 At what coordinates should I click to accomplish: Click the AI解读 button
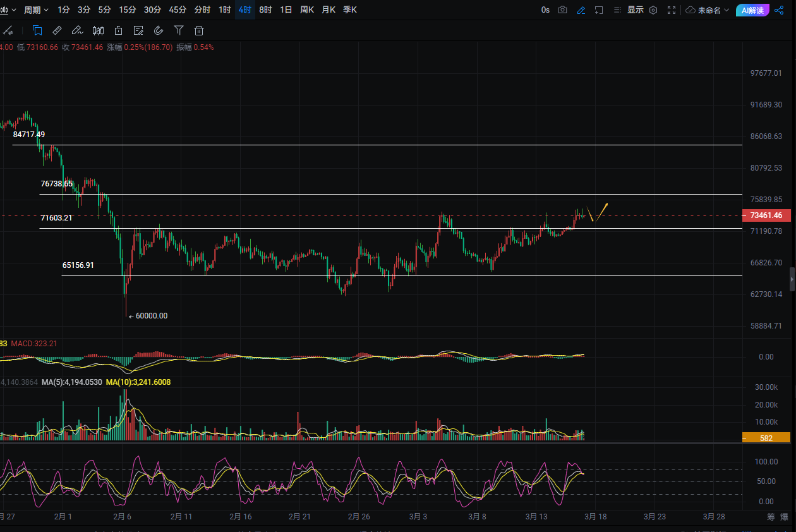pos(752,10)
